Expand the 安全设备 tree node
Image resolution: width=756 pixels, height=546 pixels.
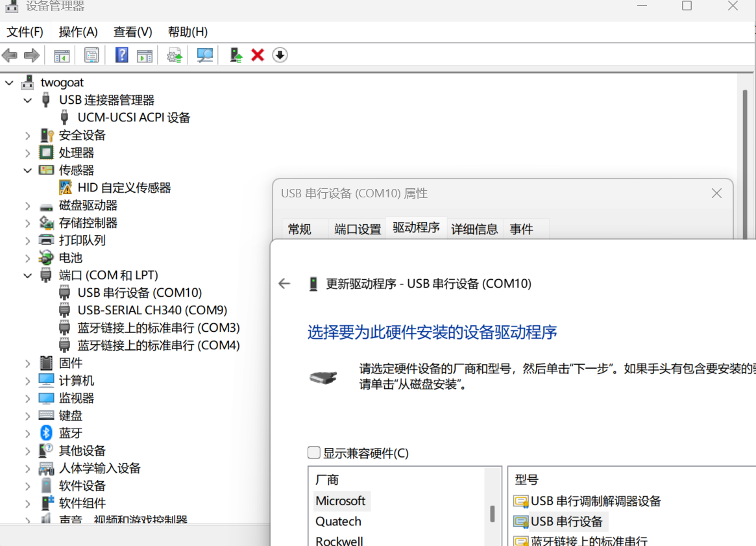(x=28, y=135)
